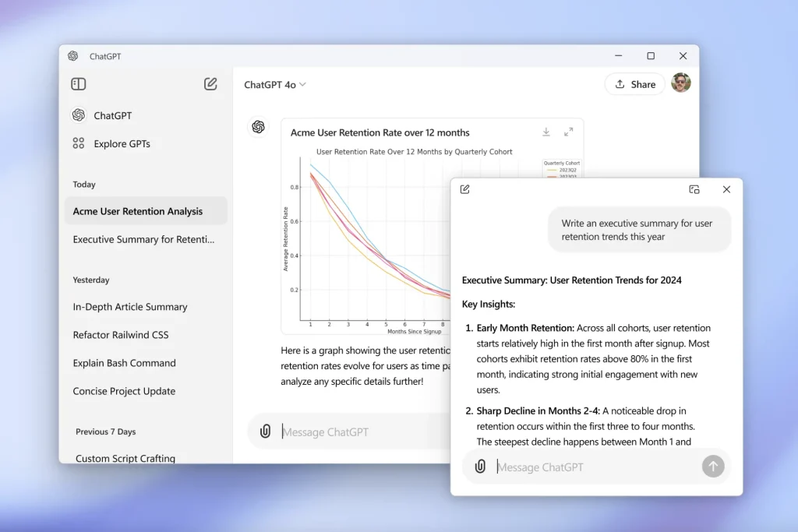798x532 pixels.
Task: Click the new chat icon in the popup window
Action: [465, 189]
